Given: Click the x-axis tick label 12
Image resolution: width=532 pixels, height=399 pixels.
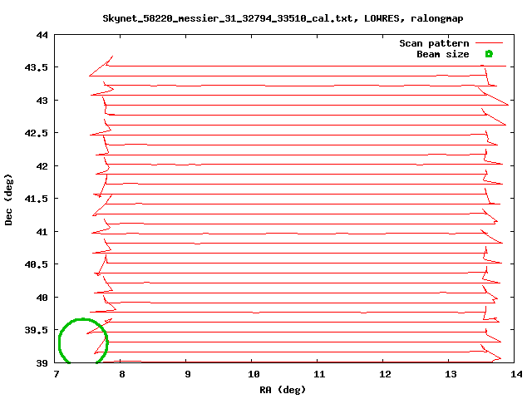Looking at the screenshot, I should [385, 374].
